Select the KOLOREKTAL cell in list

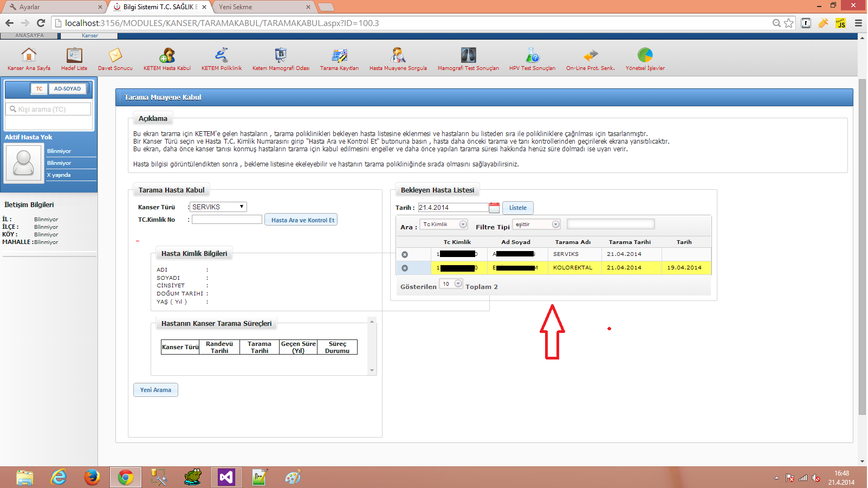[x=574, y=268]
